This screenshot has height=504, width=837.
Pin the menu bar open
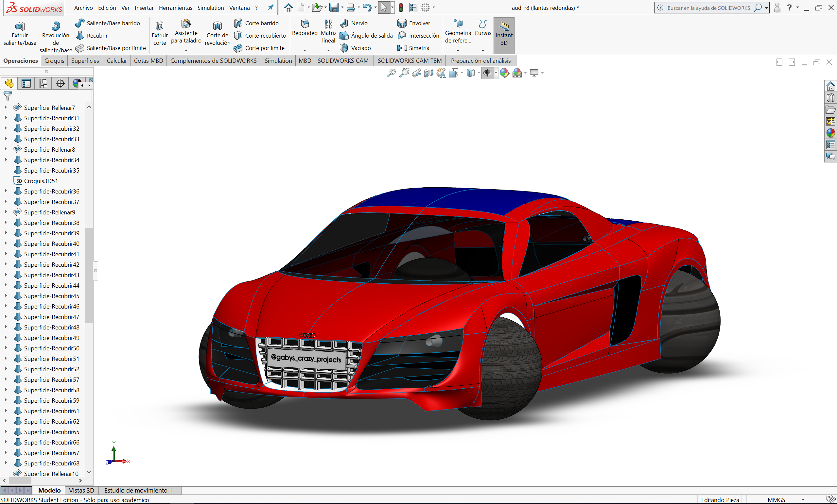tap(270, 8)
